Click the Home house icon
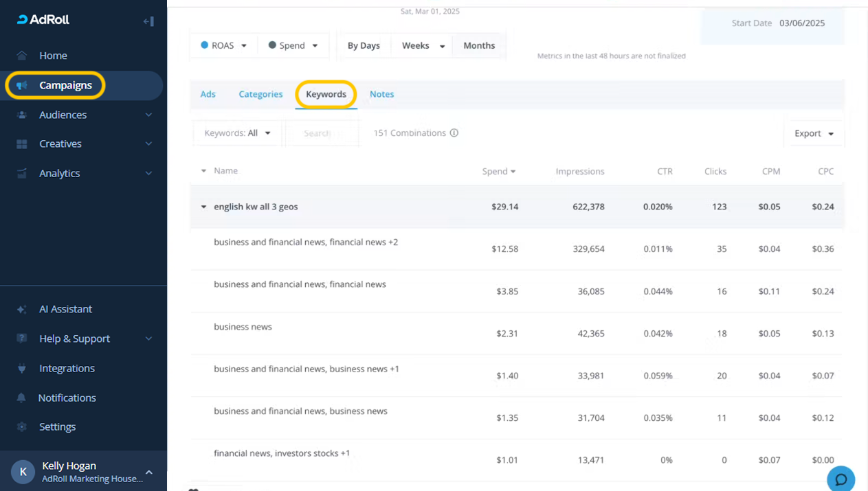 click(22, 56)
